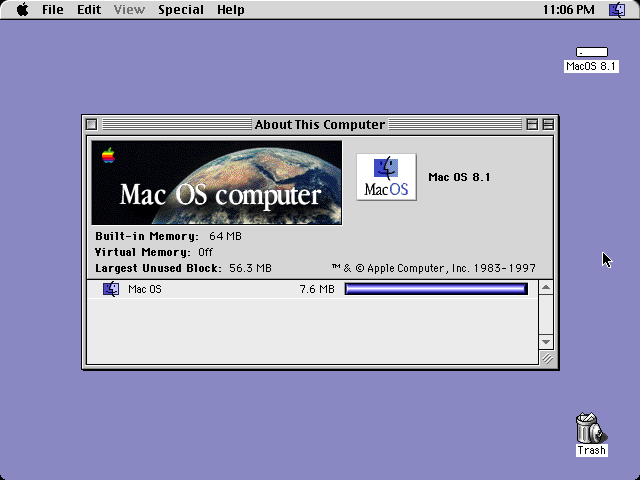Click the window resize grip corner
The width and height of the screenshot is (640, 480).
coord(547,358)
